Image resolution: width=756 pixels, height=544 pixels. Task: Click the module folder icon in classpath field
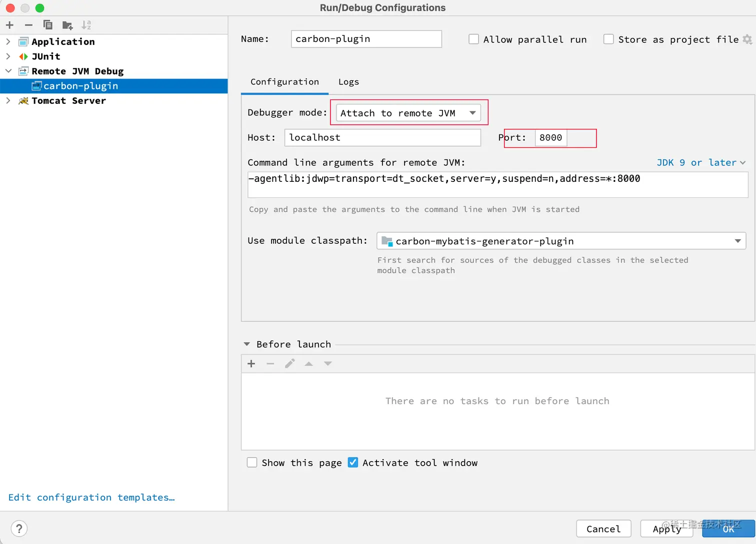387,241
